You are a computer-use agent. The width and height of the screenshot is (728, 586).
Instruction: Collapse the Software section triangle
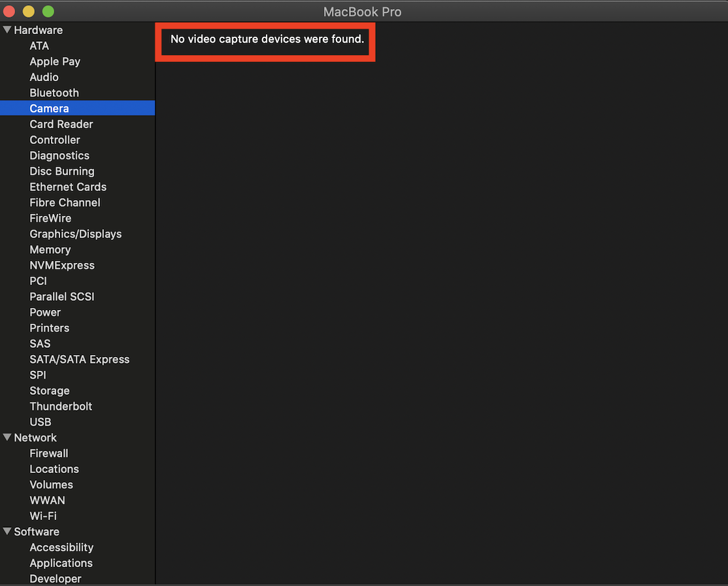7,531
